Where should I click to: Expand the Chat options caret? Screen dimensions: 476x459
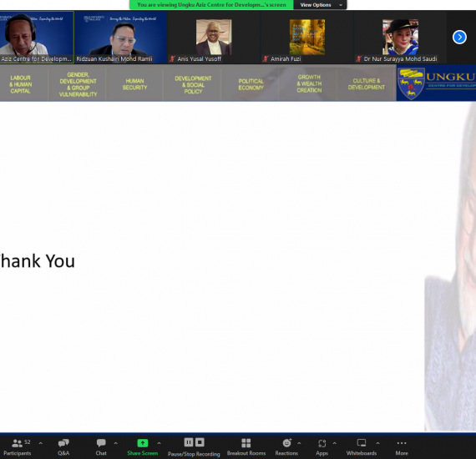116,443
